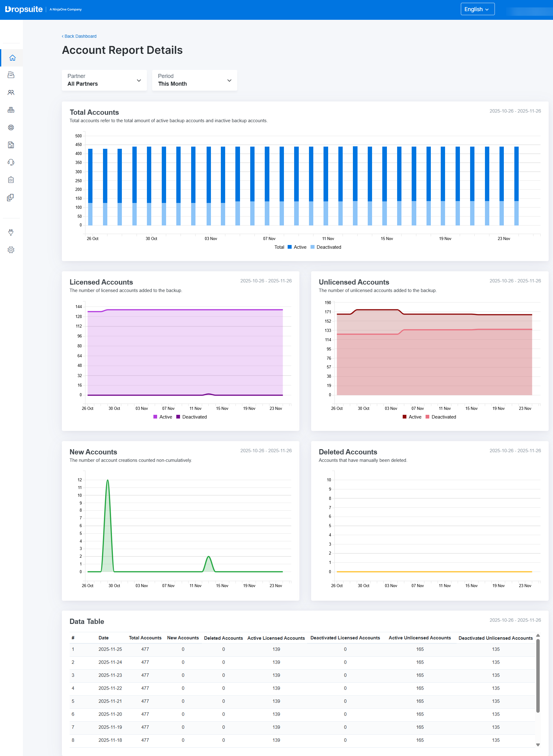The height and width of the screenshot is (756, 553).
Task: Click the Deactivated swatch in Total Accounts legend
Action: click(x=312, y=247)
